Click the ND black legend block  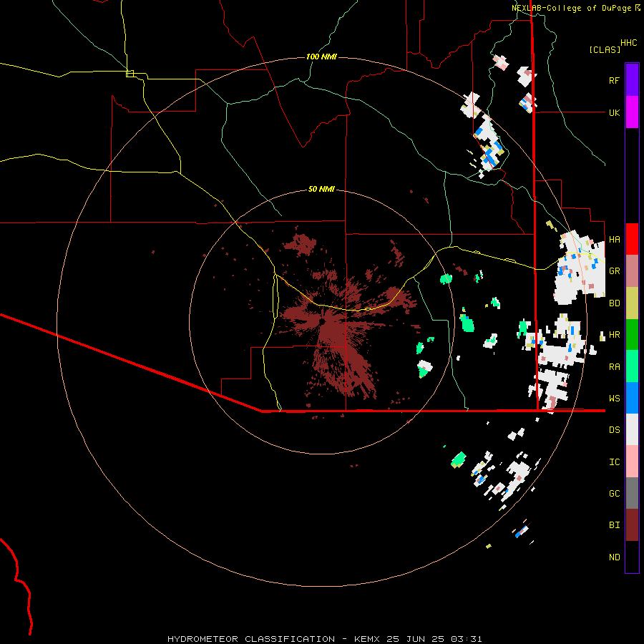click(x=632, y=557)
